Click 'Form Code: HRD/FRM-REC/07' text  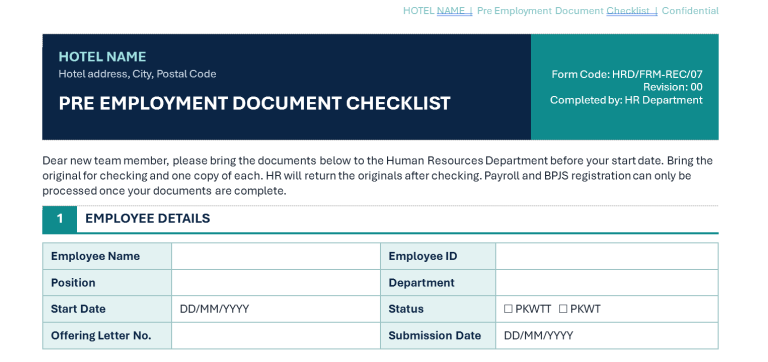click(x=627, y=74)
